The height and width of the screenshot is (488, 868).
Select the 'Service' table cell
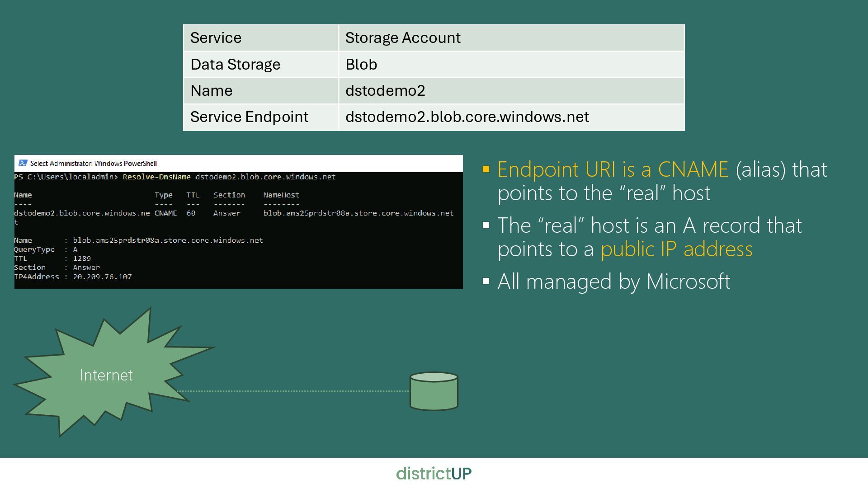tap(261, 38)
